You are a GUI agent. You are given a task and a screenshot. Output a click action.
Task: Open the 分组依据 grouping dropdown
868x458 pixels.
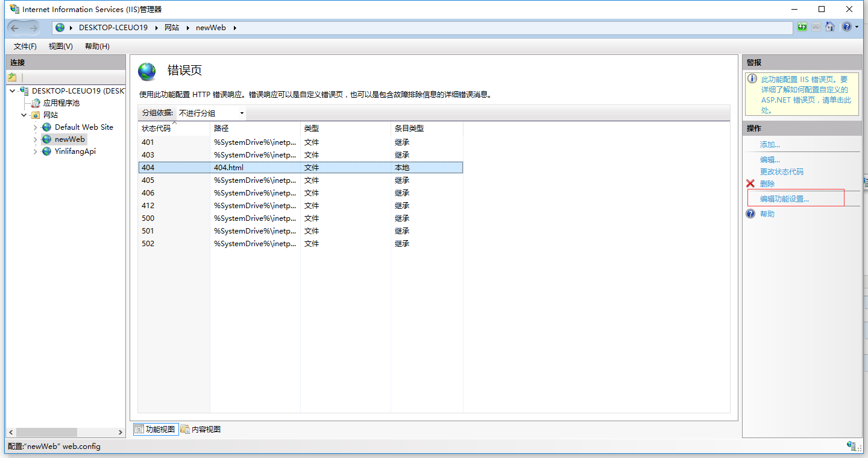click(x=211, y=113)
